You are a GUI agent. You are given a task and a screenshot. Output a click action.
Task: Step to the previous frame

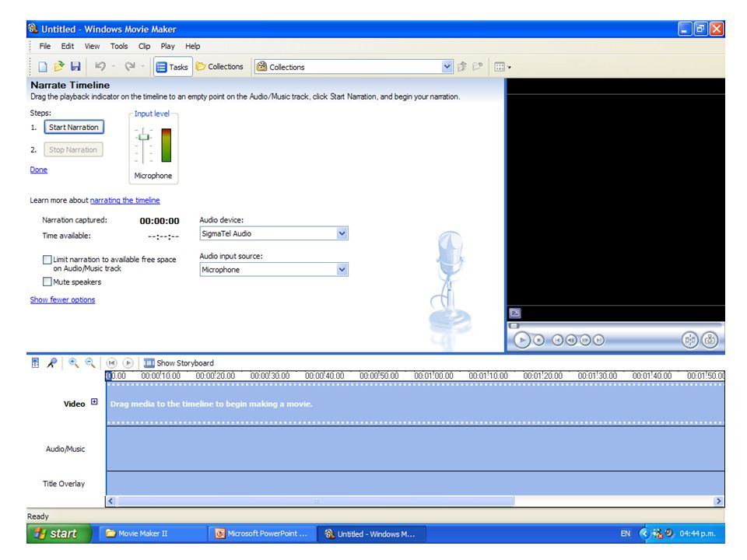[x=571, y=340]
